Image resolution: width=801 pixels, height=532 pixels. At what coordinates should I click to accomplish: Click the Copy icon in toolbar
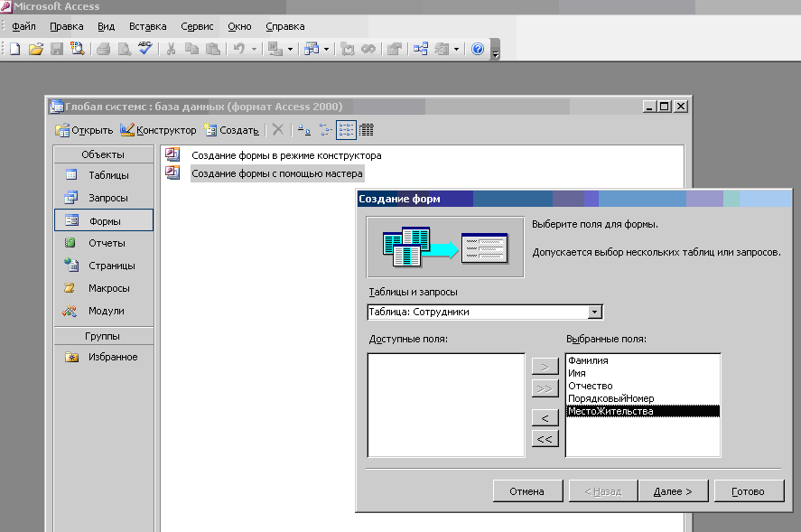(x=191, y=49)
